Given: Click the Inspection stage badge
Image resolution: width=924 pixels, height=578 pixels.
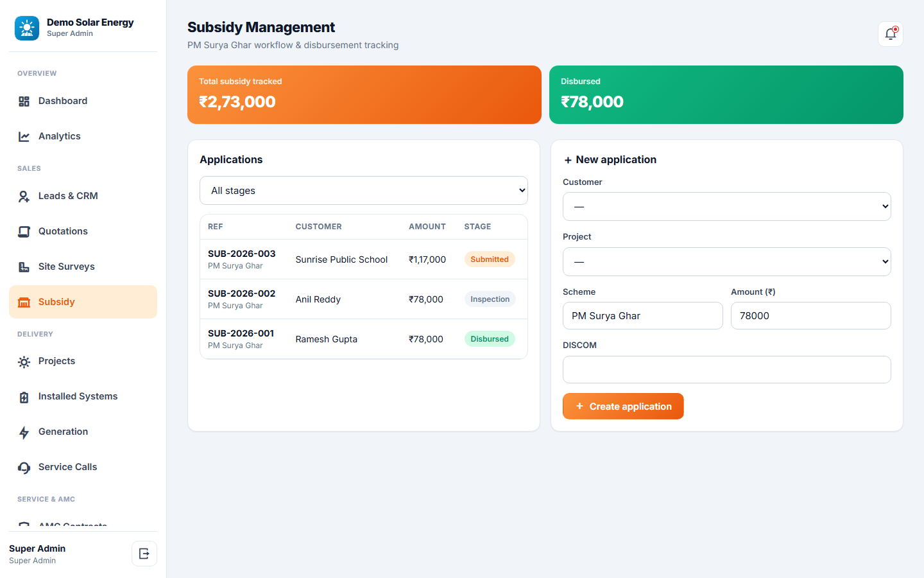Looking at the screenshot, I should pyautogui.click(x=490, y=299).
